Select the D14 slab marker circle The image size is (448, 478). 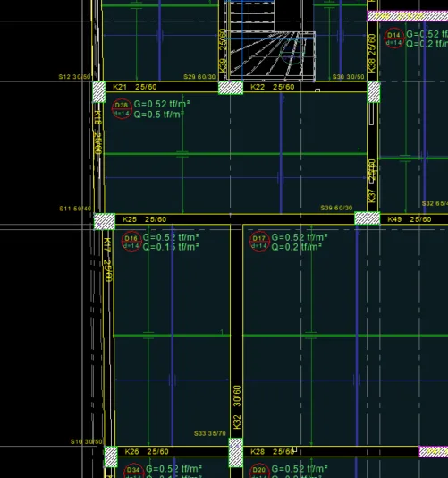pos(394,38)
